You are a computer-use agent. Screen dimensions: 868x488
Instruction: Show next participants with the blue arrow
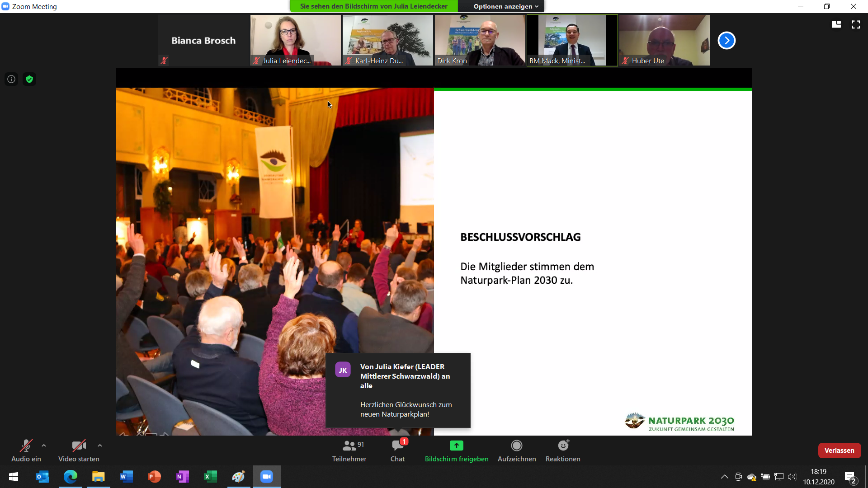pyautogui.click(x=726, y=41)
